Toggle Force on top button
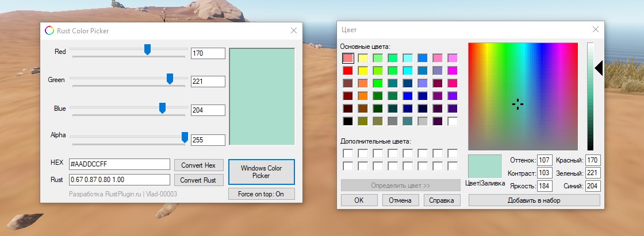The width and height of the screenshot is (644, 236). [x=261, y=194]
